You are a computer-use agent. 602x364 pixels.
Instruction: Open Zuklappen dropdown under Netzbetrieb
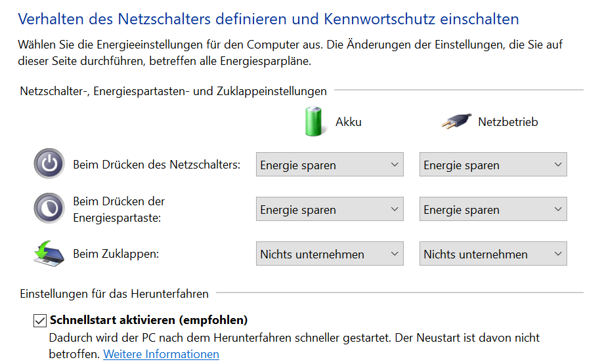point(493,254)
